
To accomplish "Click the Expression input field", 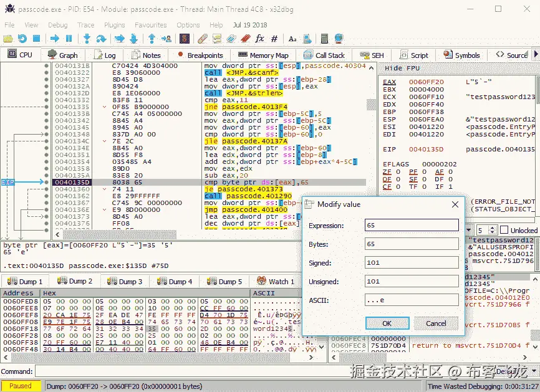I will [412, 225].
